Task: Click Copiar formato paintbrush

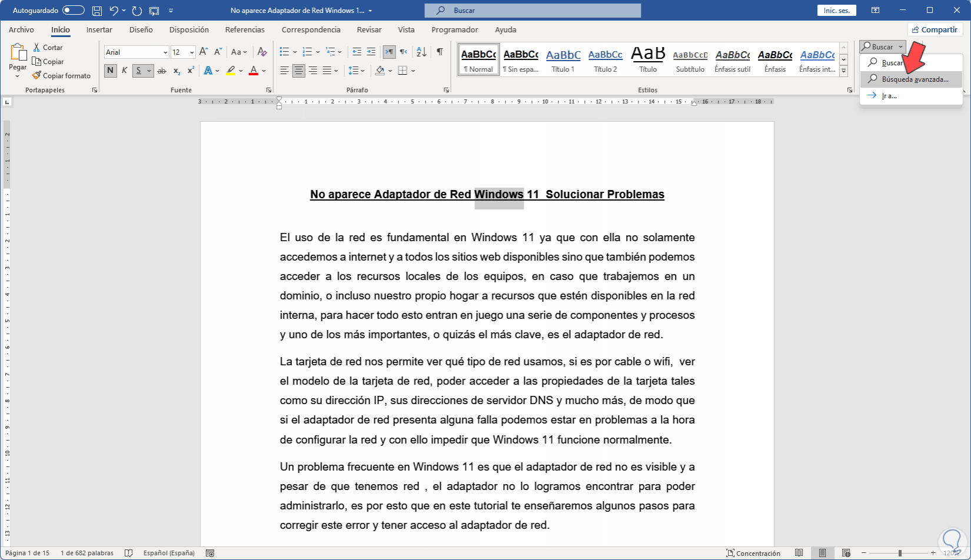Action: [x=61, y=76]
